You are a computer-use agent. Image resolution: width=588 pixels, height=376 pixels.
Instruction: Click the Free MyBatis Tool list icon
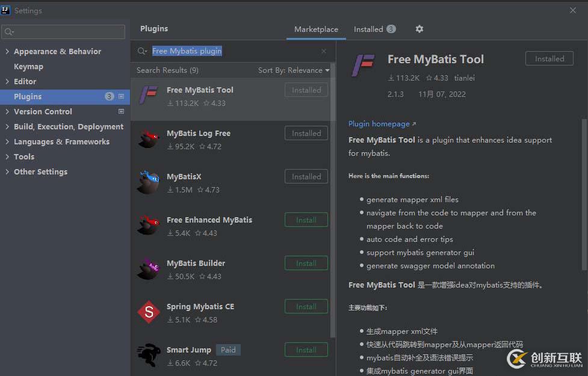point(149,94)
